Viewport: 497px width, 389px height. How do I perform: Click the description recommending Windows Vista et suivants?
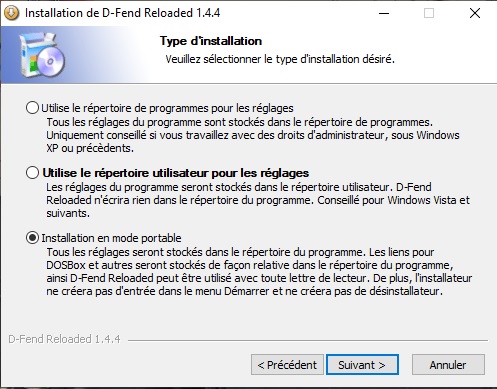258,200
